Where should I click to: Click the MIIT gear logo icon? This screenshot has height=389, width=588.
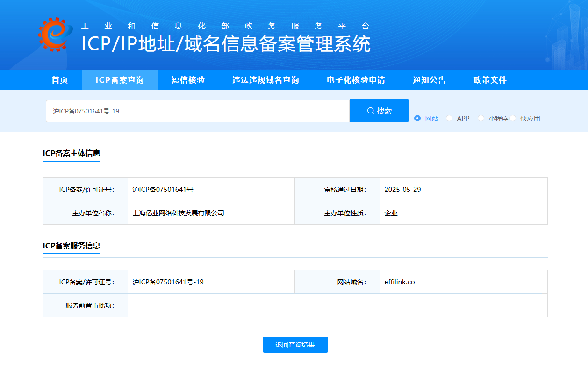pyautogui.click(x=56, y=34)
